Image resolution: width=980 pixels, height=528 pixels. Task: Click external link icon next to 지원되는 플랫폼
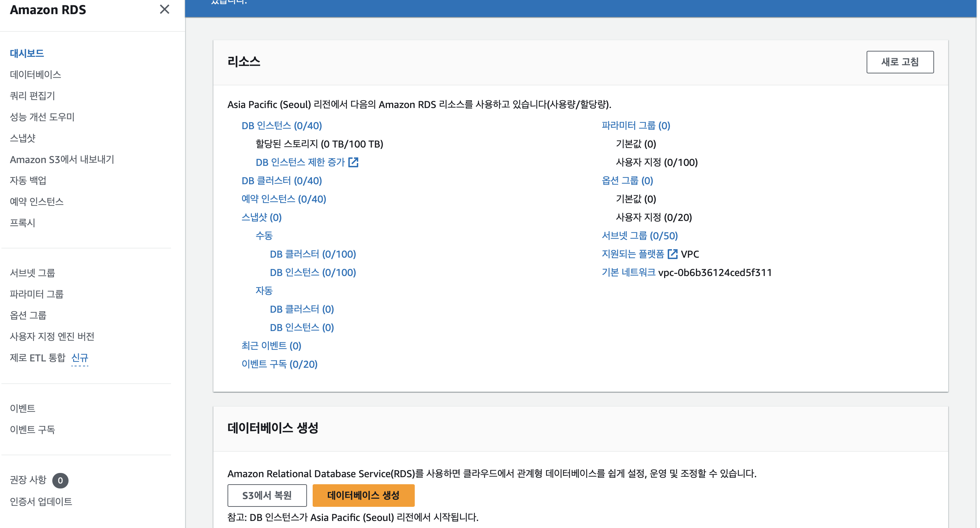pyautogui.click(x=672, y=254)
